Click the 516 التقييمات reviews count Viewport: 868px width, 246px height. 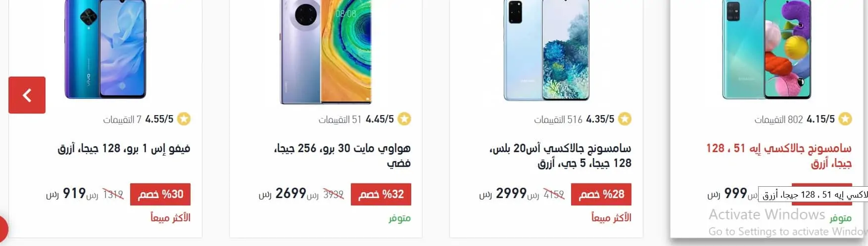click(558, 120)
